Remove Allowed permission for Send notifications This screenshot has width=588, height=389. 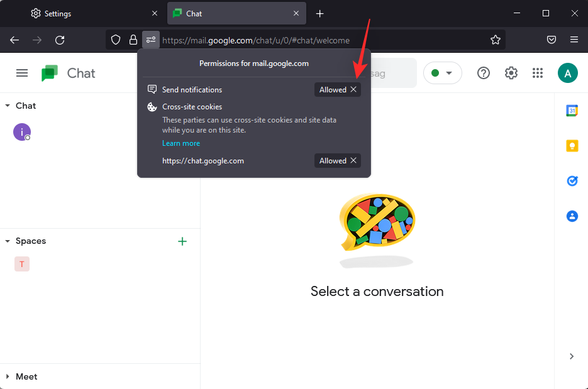[353, 90]
